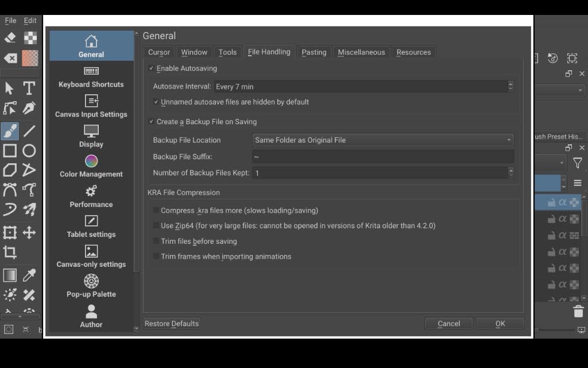The width and height of the screenshot is (588, 368).
Task: Select the Polyline tool
Action: coord(29,170)
